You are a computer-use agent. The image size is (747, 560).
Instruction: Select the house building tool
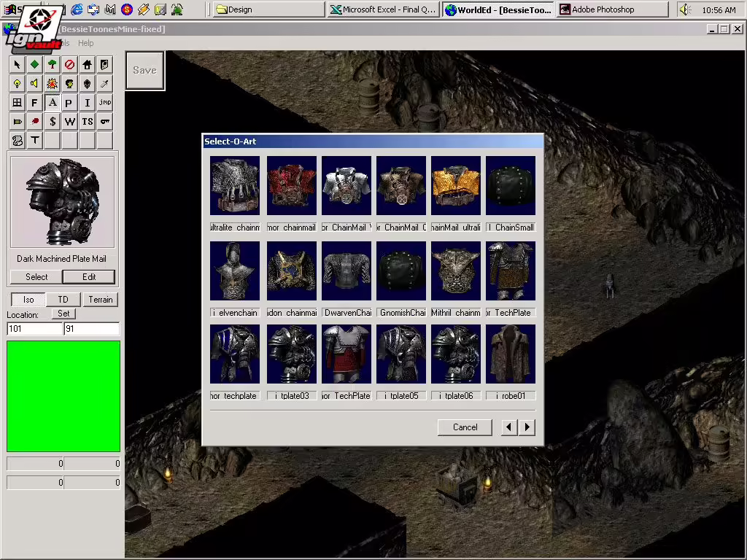pos(88,64)
